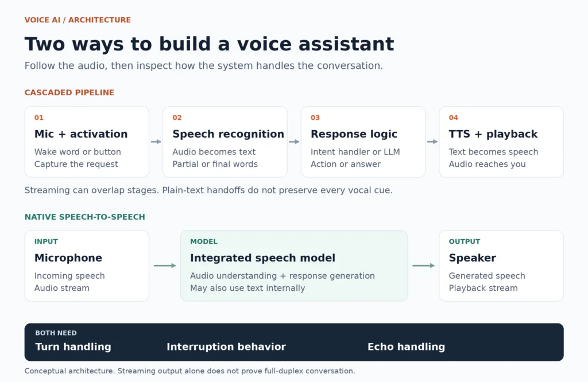Image resolution: width=588 pixels, height=382 pixels.
Task: Click the 'CASCADED PIPELINE' heading
Action: (69, 92)
